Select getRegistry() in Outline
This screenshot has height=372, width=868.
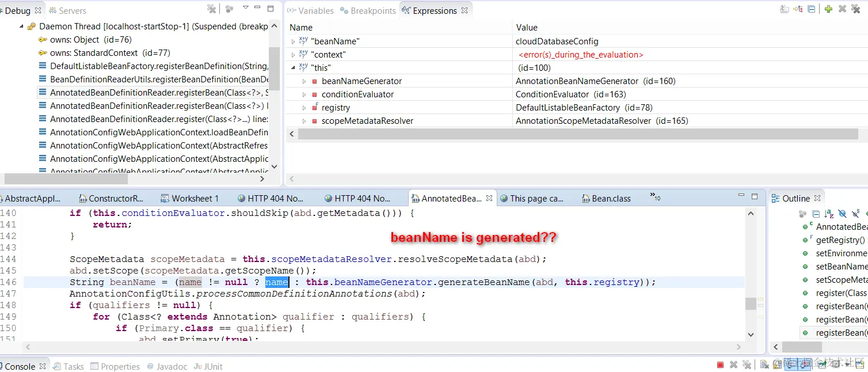tap(840, 240)
